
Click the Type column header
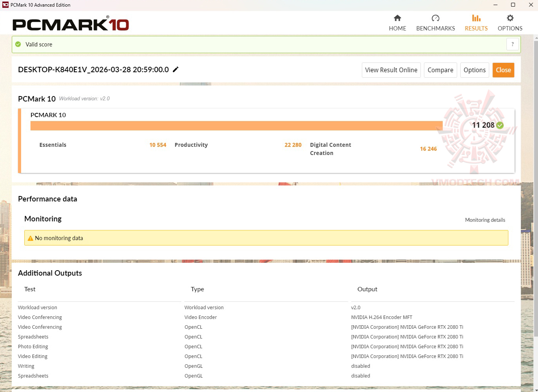[x=197, y=289]
